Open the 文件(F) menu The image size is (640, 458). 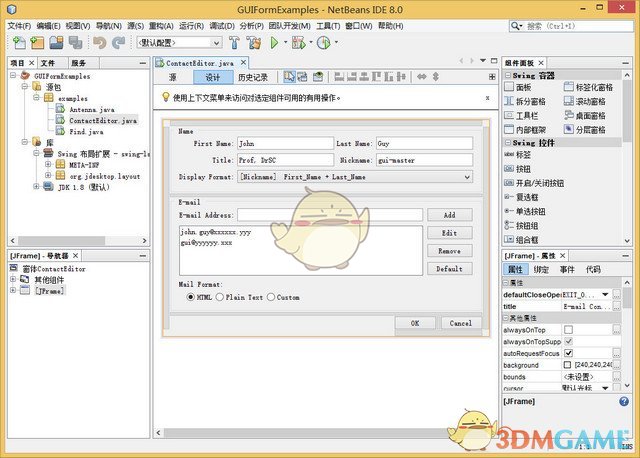tap(19, 26)
